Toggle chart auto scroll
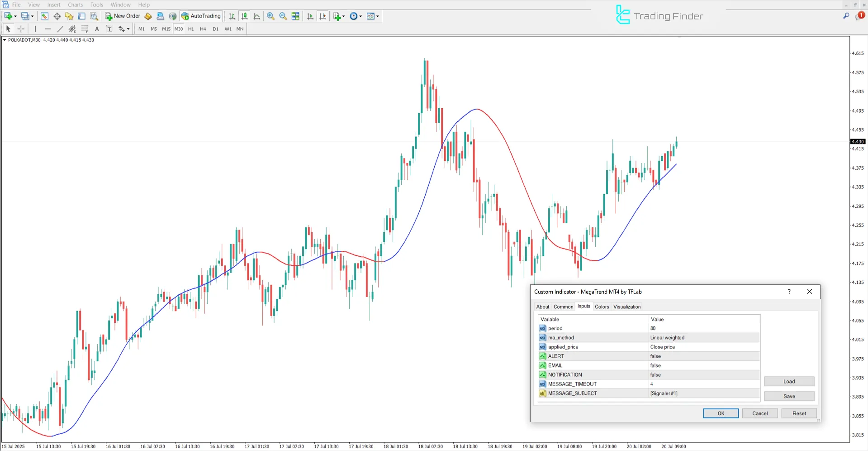868x451 pixels. coord(310,16)
